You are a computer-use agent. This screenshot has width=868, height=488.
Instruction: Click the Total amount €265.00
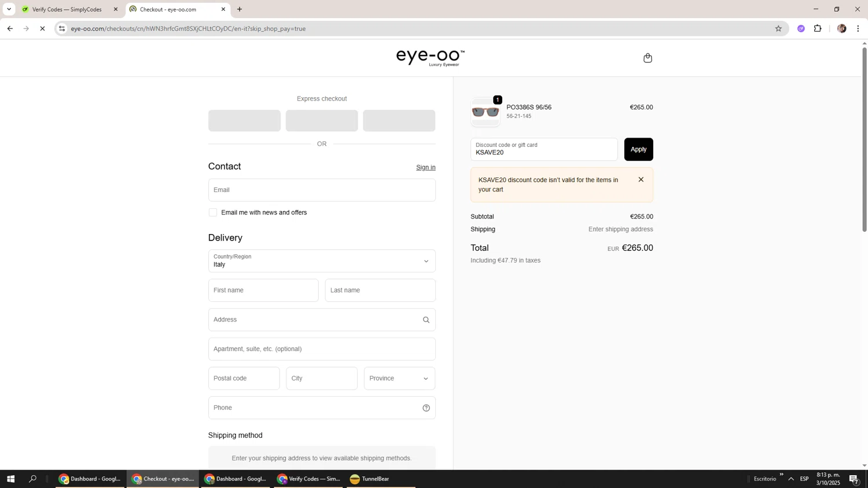coord(637,248)
